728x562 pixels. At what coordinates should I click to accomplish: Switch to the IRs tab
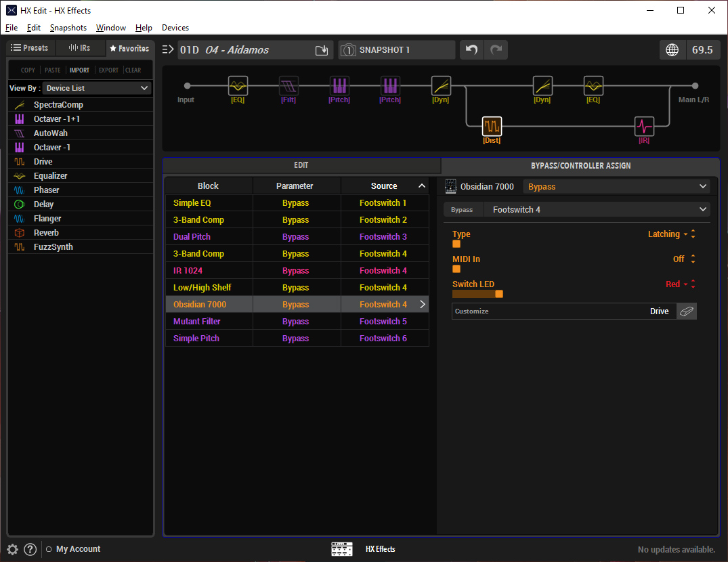click(x=80, y=48)
